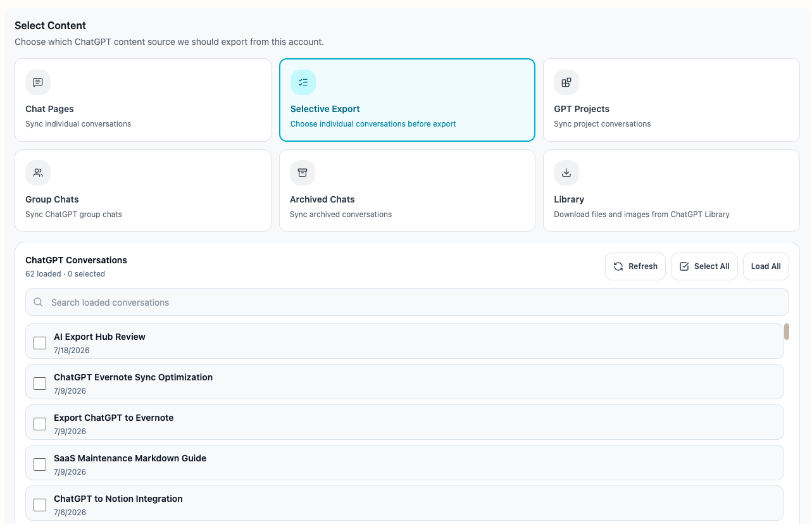
Task: Click 'Choose individual conversations before export' text
Action: point(373,124)
